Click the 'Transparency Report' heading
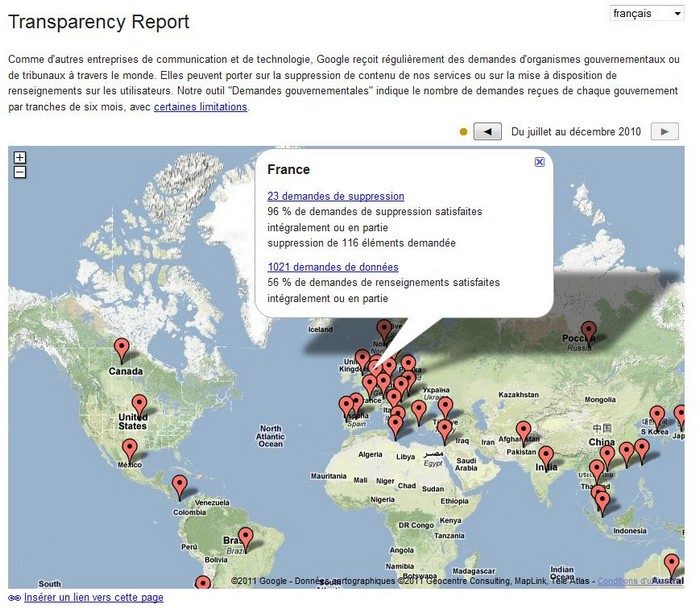Viewport: 700px width, 609px height. [99, 22]
